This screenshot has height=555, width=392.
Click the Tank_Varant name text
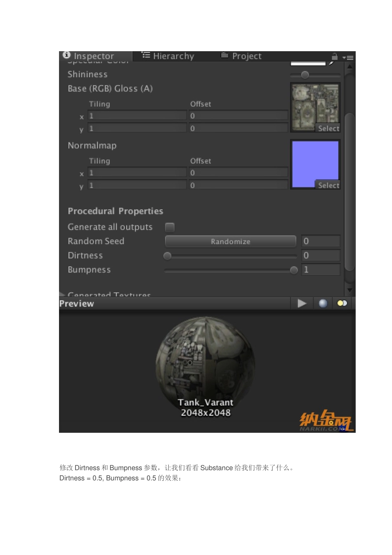tap(205, 403)
